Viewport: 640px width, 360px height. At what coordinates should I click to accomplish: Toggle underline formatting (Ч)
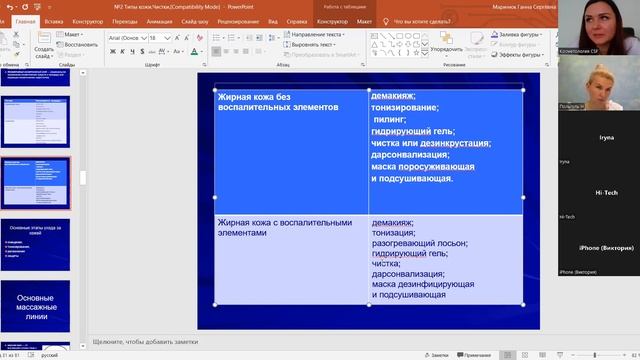(x=132, y=51)
